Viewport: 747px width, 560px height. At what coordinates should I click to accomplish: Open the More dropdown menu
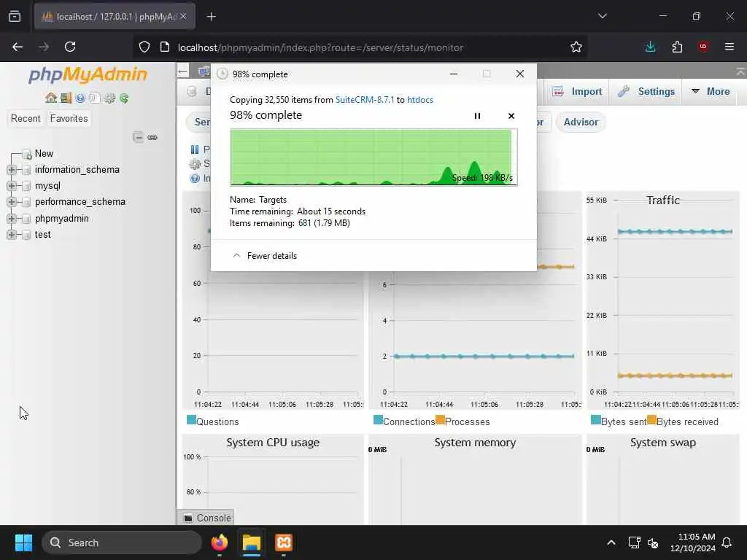(x=711, y=91)
